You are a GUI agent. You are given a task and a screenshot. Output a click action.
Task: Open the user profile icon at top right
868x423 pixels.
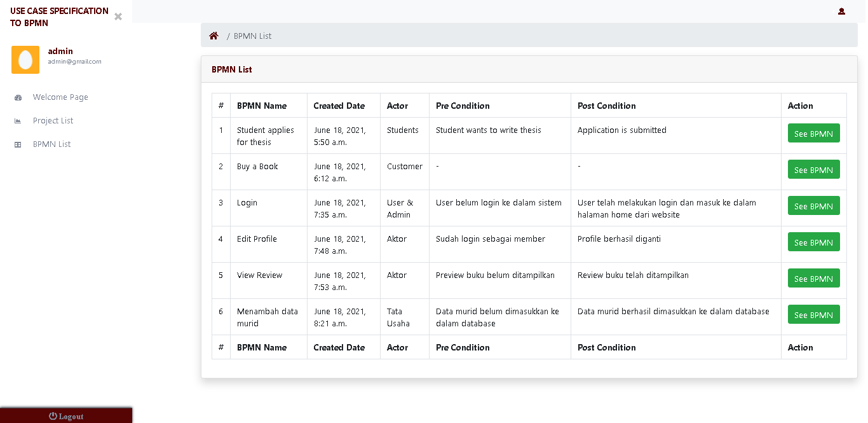(x=841, y=11)
